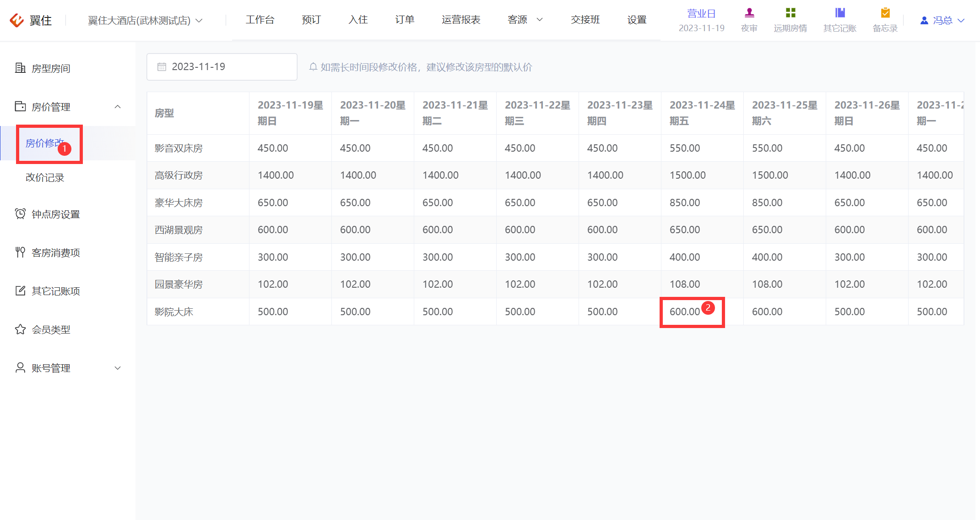Image resolution: width=980 pixels, height=520 pixels.
Task: Open the 远期房情 grid icon
Action: pyautogui.click(x=790, y=13)
